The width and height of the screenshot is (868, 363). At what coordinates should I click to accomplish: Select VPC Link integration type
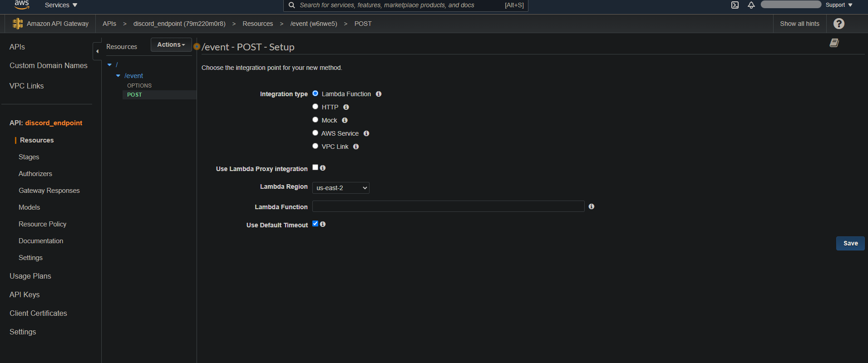click(x=315, y=146)
